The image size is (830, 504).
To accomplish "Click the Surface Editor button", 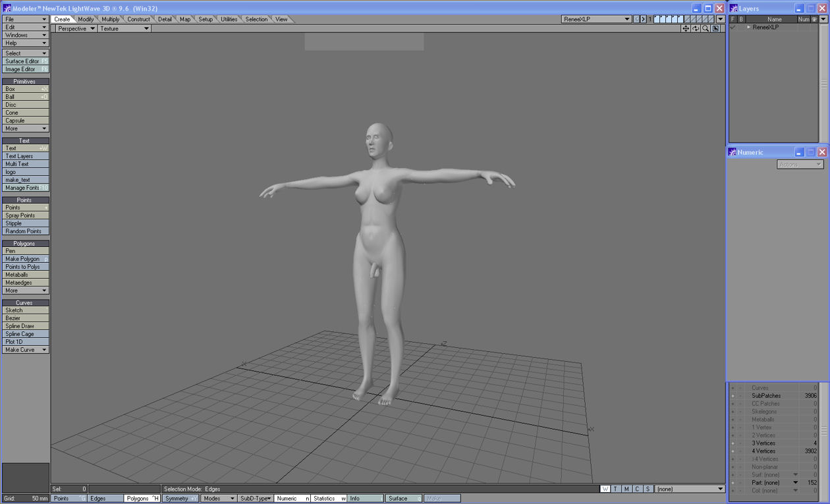I will coord(26,61).
